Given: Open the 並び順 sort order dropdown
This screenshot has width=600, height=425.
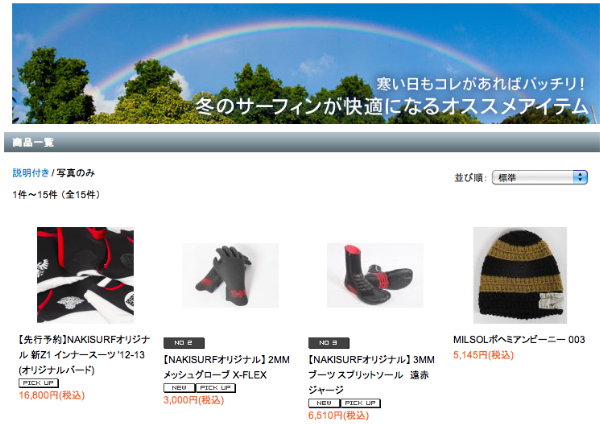Looking at the screenshot, I should click(x=540, y=177).
